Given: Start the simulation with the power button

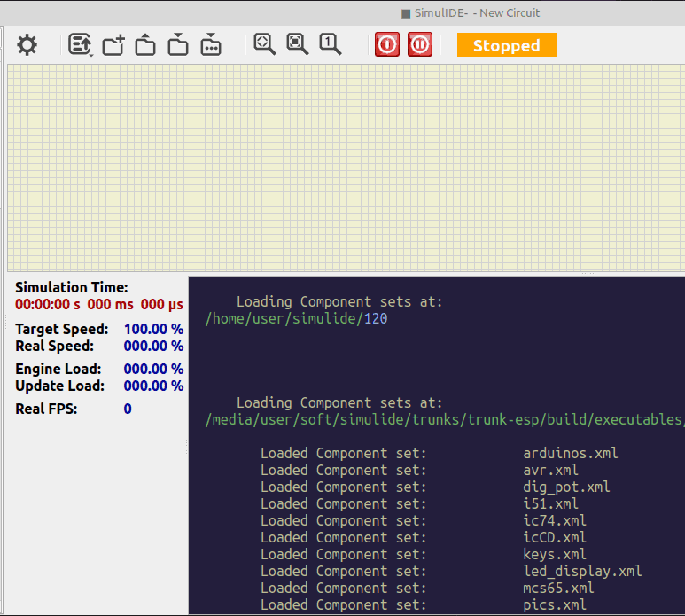Looking at the screenshot, I should click(387, 44).
